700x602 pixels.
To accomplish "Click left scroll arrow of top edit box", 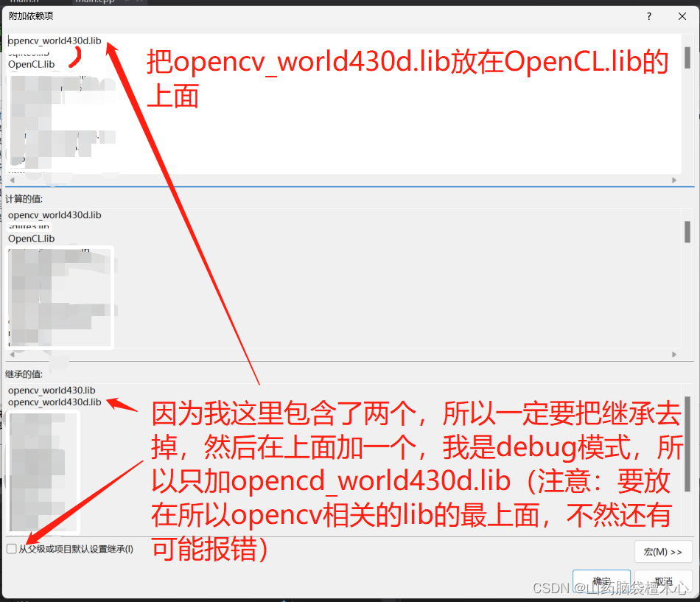I will (12, 180).
